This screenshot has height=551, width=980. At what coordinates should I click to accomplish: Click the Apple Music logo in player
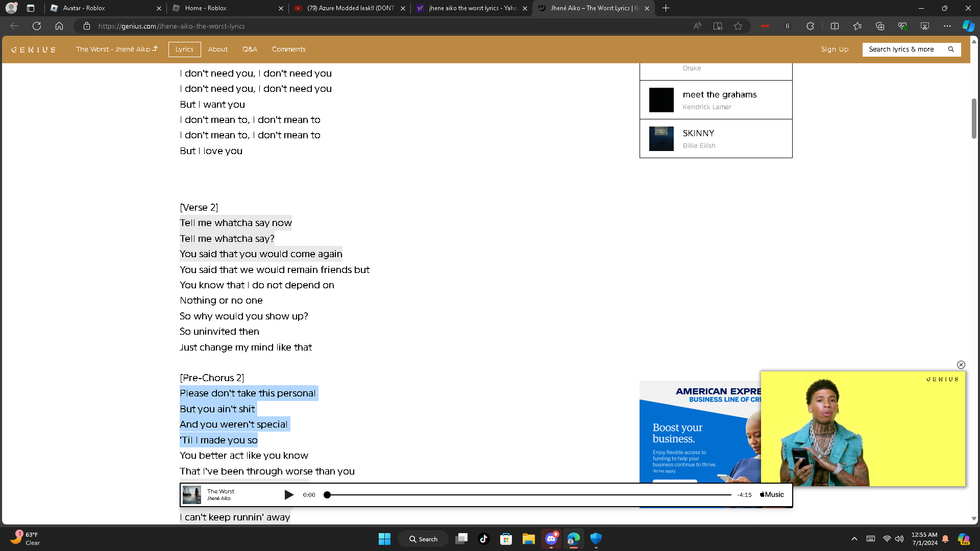pos(772,495)
